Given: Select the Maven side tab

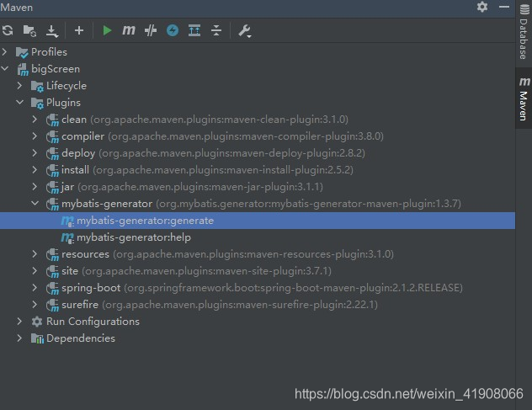Looking at the screenshot, I should click(524, 99).
